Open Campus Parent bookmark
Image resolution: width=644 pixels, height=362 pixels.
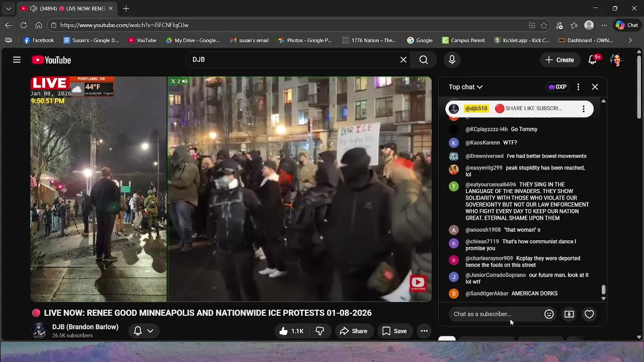[463, 40]
